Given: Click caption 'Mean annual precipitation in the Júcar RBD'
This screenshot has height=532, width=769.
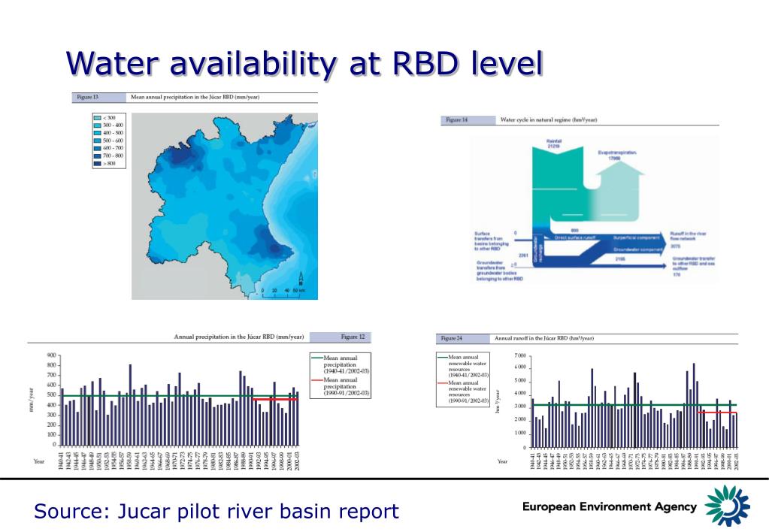Looking at the screenshot, I should [x=195, y=97].
